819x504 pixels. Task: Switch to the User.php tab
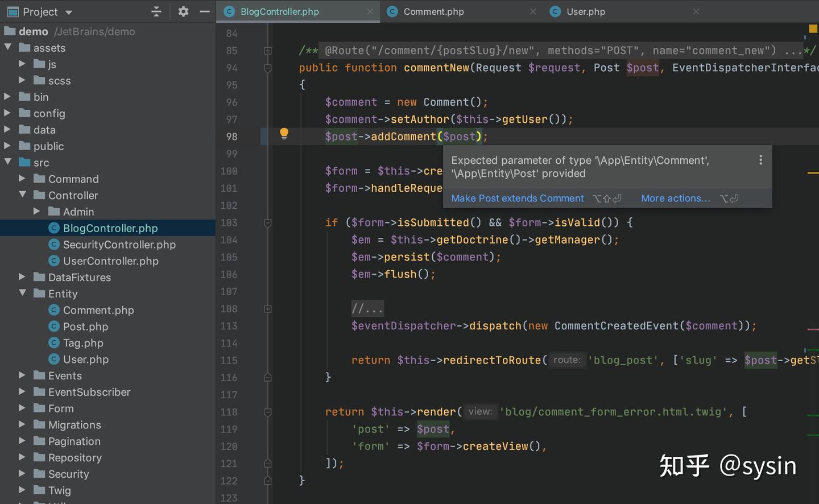tap(585, 11)
